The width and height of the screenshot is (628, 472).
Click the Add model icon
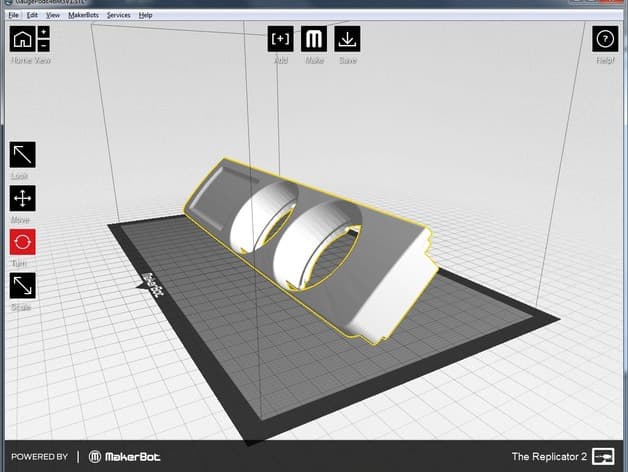click(280, 39)
